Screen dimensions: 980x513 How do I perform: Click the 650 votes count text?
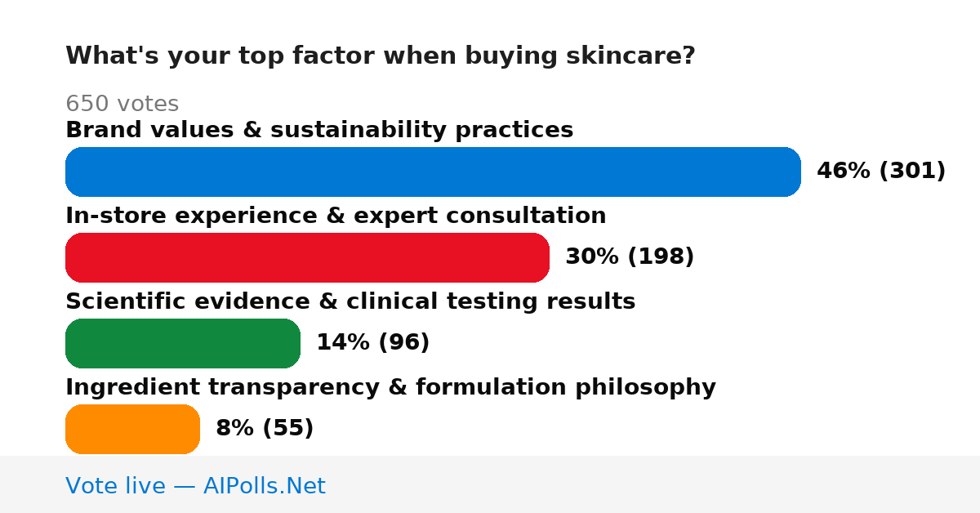(122, 104)
